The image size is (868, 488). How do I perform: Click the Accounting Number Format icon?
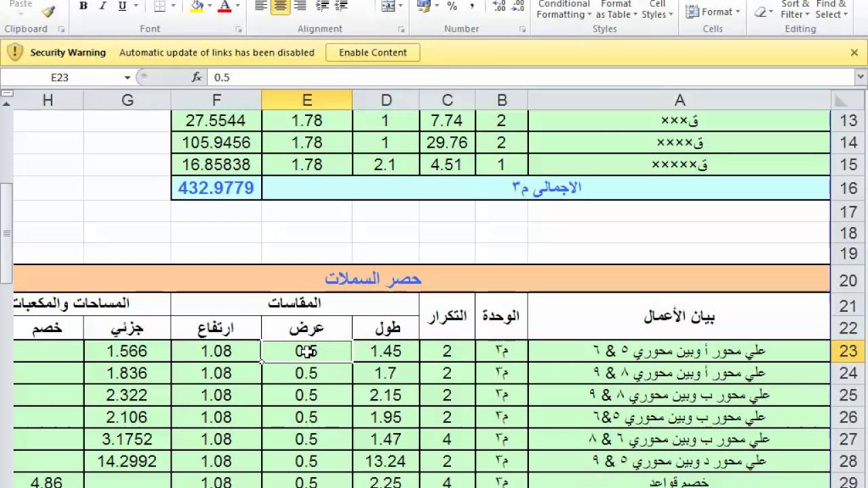pyautogui.click(x=423, y=6)
